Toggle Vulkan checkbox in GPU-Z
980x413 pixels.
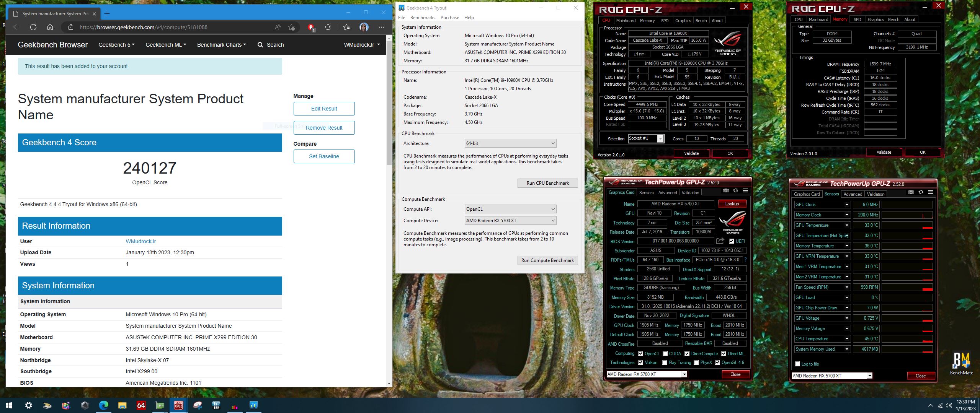[x=640, y=363]
